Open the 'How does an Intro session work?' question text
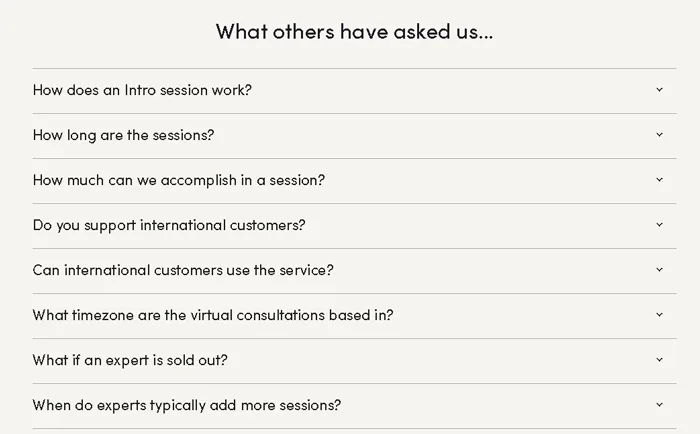 (x=142, y=90)
